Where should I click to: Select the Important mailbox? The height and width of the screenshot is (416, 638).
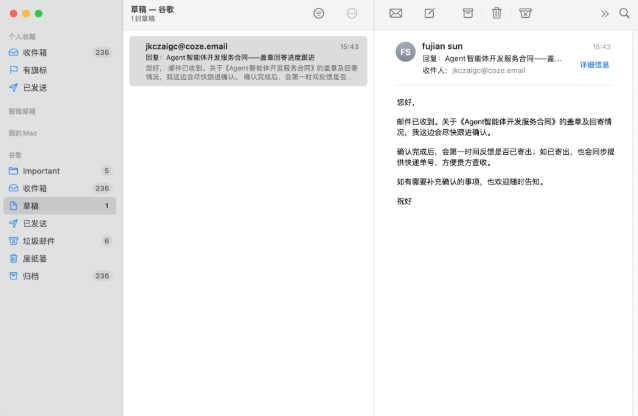coord(60,171)
